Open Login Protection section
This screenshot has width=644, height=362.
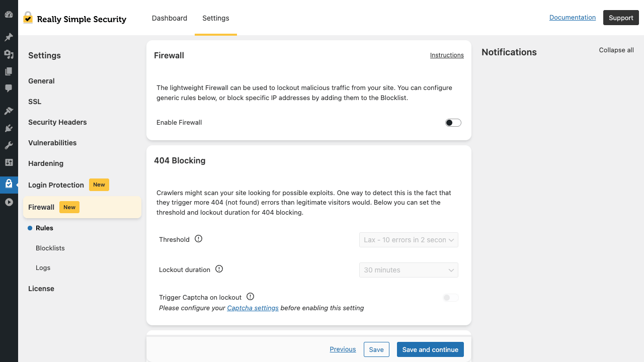click(56, 185)
